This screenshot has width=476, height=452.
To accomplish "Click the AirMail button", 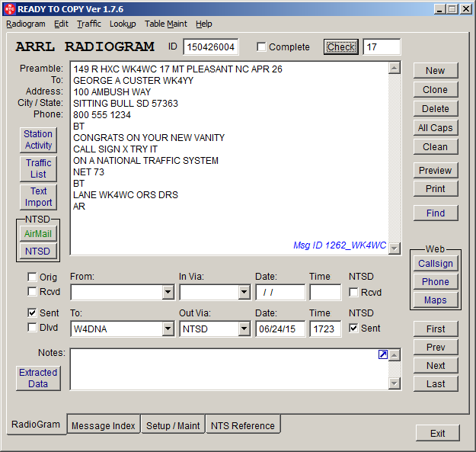I will 38,233.
